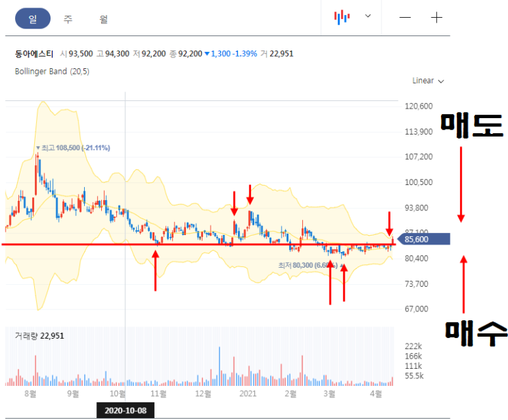The width and height of the screenshot is (508, 420).
Task: Expand the chart type dropdown arrow
Action: click(x=368, y=16)
